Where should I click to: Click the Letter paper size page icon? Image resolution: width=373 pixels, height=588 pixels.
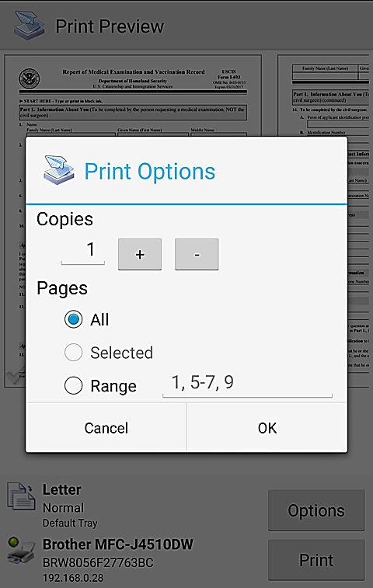[22, 496]
